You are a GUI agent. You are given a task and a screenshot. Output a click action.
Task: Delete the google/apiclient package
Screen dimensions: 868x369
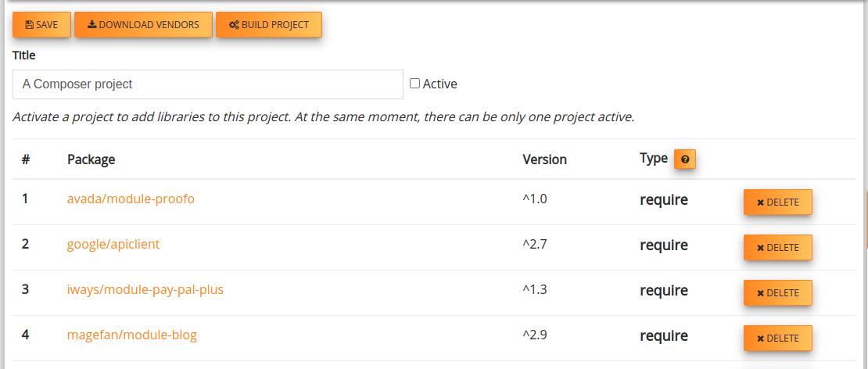(x=778, y=247)
